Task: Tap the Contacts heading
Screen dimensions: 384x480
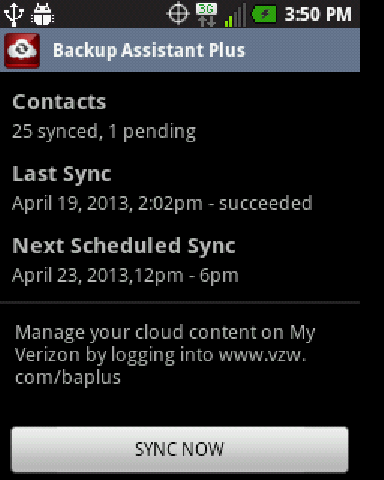Action: pos(59,102)
